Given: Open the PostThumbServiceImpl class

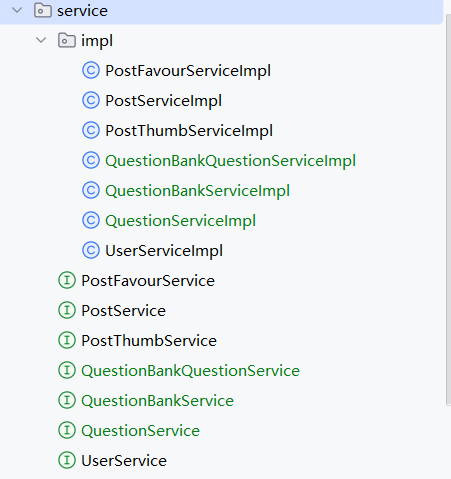Looking at the screenshot, I should (x=189, y=131).
